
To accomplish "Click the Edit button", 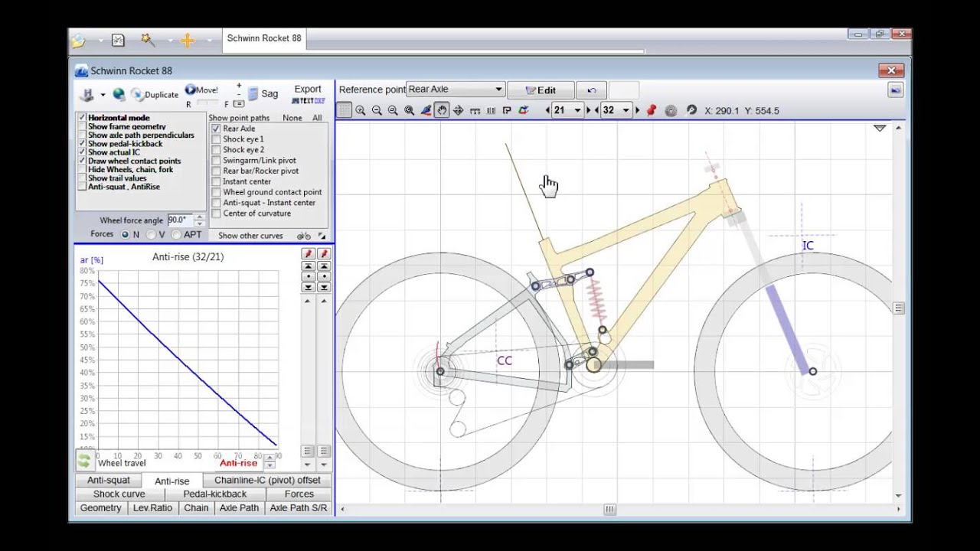I will 541,90.
